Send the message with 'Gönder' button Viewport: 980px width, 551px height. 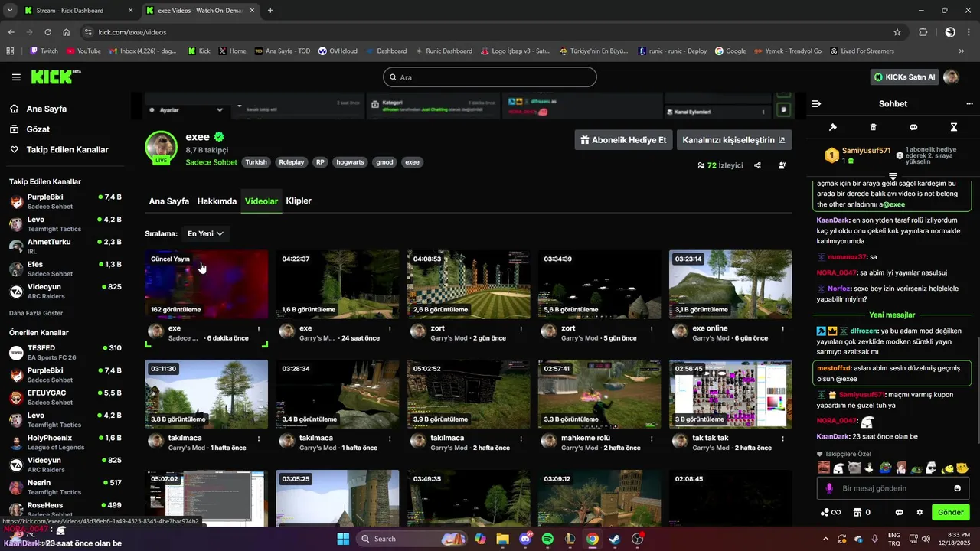(x=951, y=512)
